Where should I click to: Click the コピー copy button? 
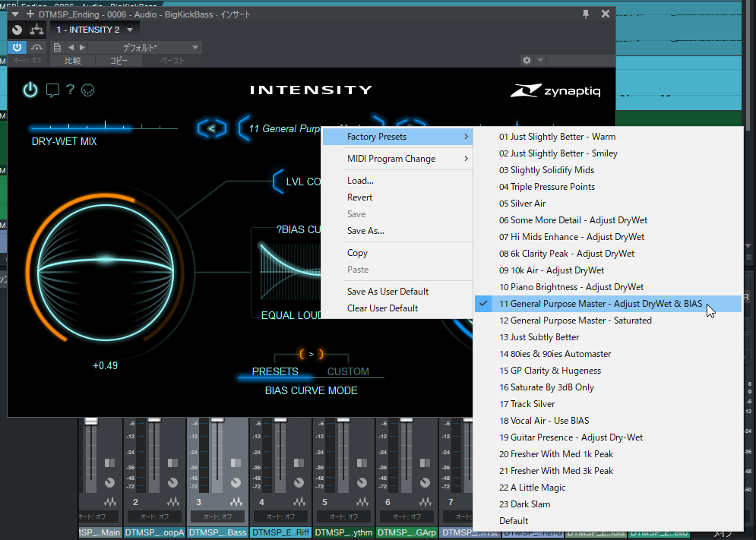(x=119, y=61)
